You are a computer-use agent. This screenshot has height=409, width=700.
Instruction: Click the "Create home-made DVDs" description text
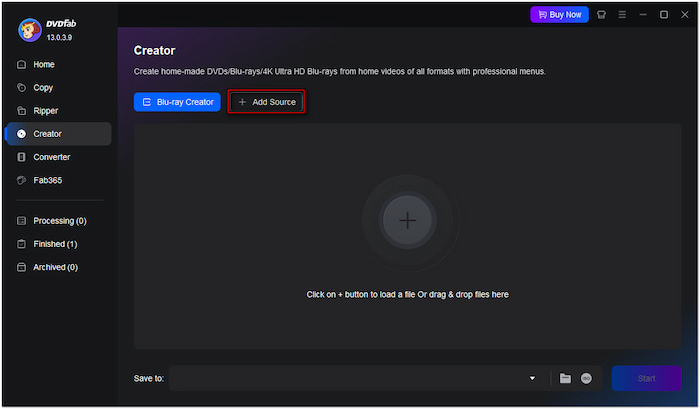click(x=340, y=71)
